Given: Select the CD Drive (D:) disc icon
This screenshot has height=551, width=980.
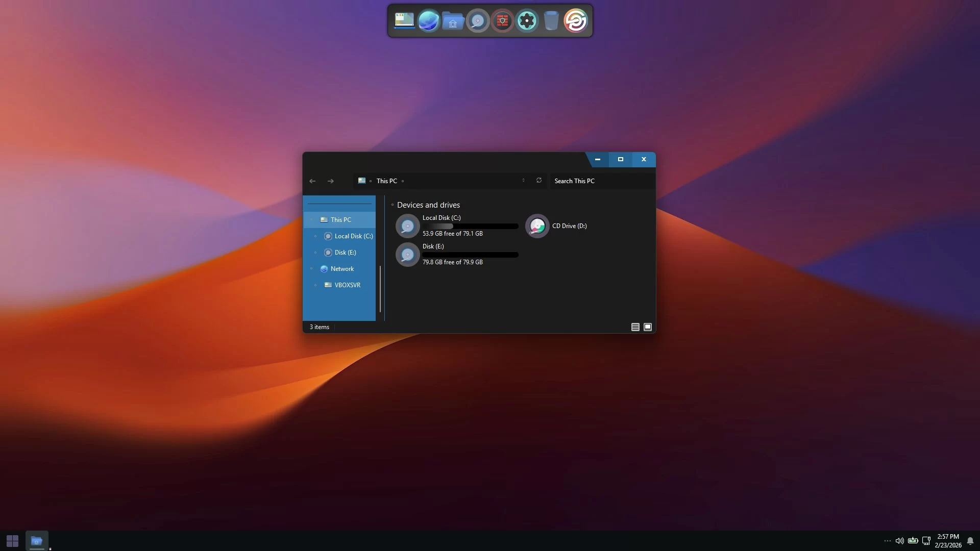Looking at the screenshot, I should pos(537,226).
